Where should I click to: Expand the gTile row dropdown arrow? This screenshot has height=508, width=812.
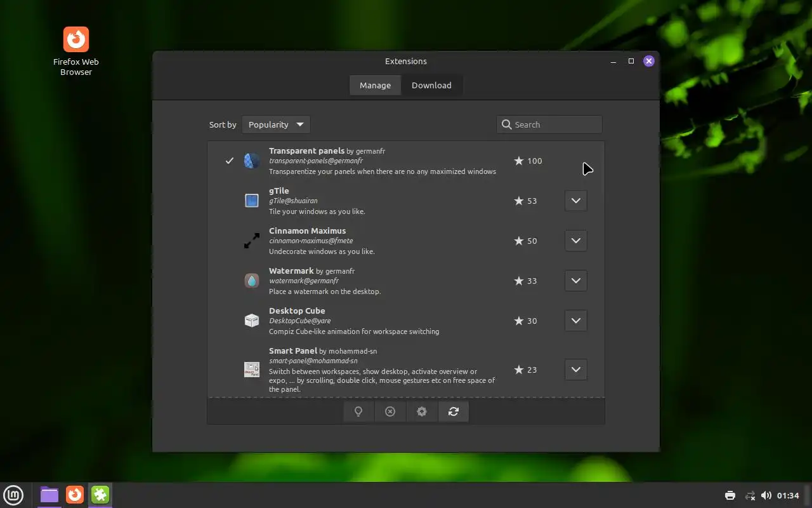click(x=575, y=201)
